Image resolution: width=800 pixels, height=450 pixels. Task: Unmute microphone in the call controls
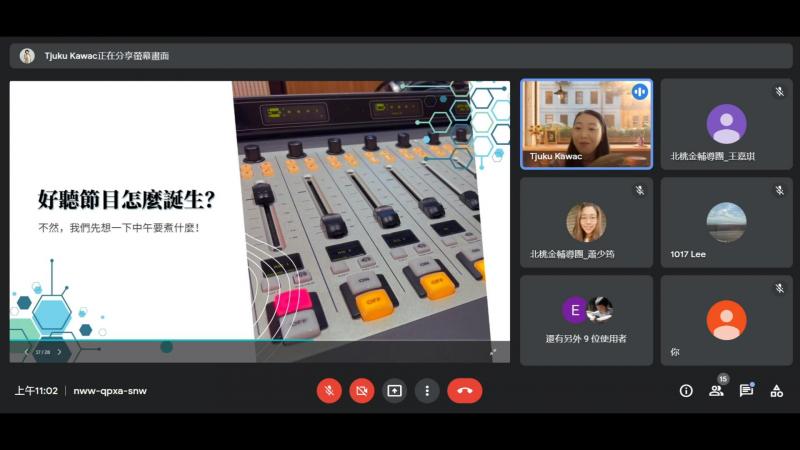coord(329,391)
